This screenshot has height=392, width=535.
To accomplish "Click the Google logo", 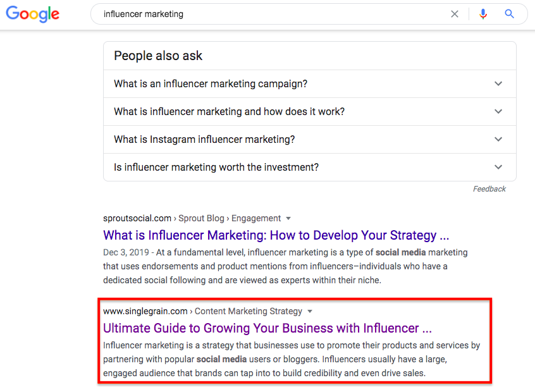I will [32, 14].
